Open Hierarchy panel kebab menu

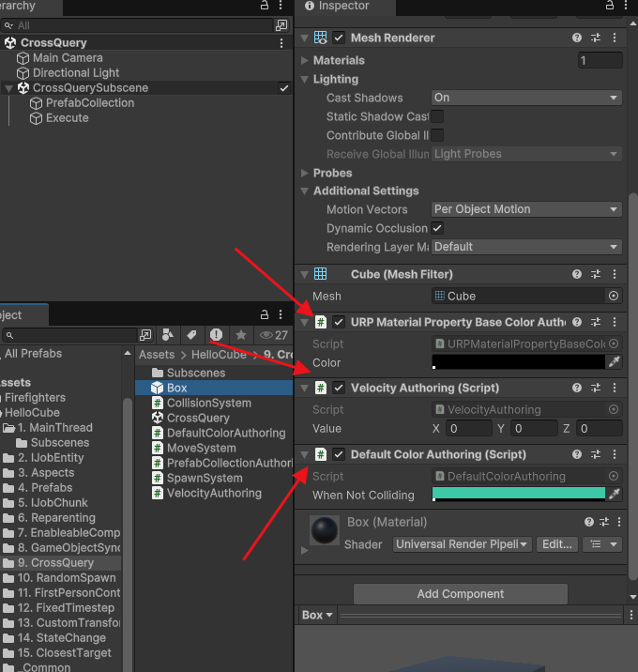[281, 5]
